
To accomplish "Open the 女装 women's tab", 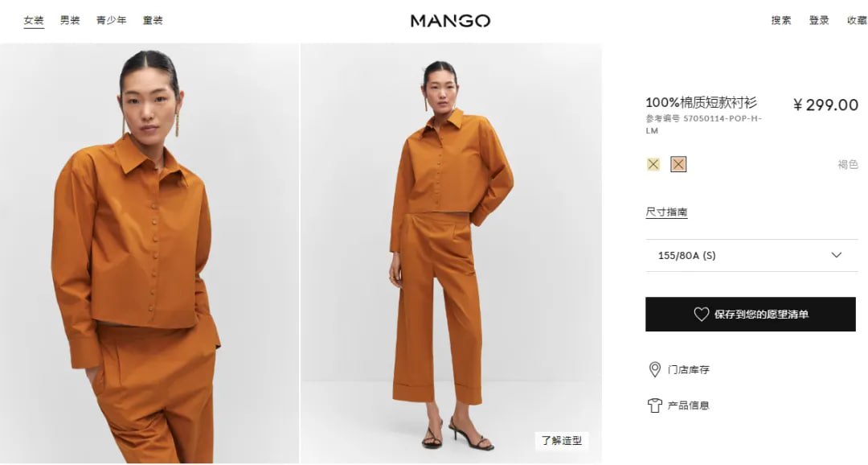I will click(x=34, y=20).
